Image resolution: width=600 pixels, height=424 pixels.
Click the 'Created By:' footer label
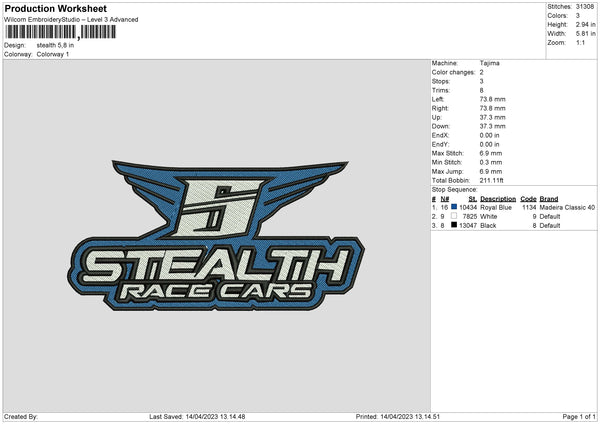[x=21, y=417]
